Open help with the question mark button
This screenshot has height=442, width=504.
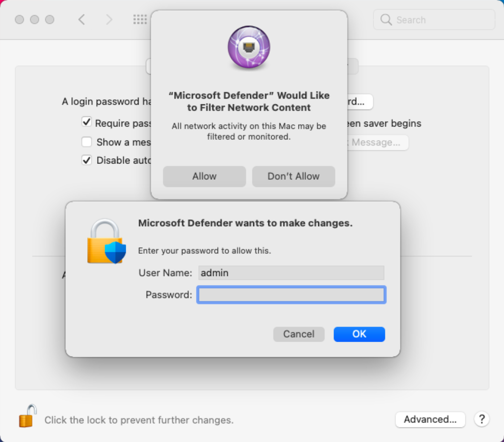(x=481, y=419)
